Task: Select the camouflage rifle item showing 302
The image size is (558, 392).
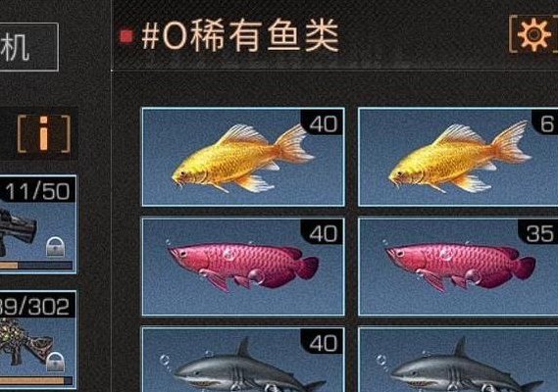Action: point(37,340)
